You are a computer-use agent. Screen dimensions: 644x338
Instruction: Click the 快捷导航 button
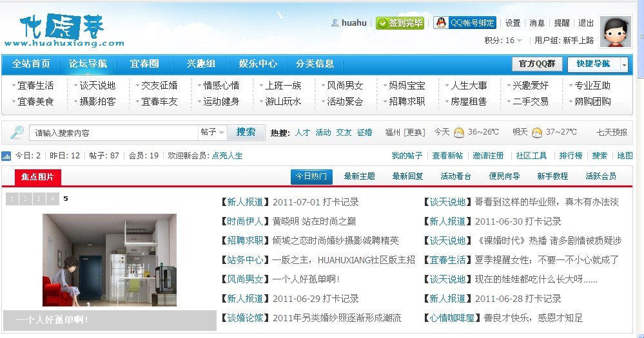[594, 64]
